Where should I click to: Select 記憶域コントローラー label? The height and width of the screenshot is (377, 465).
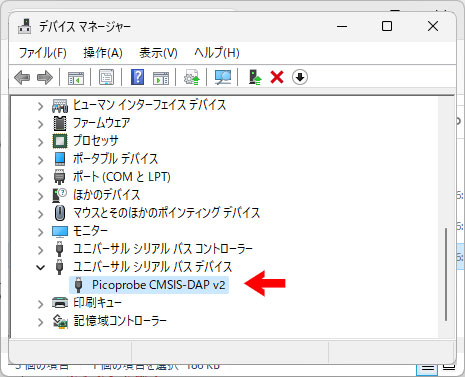120,321
